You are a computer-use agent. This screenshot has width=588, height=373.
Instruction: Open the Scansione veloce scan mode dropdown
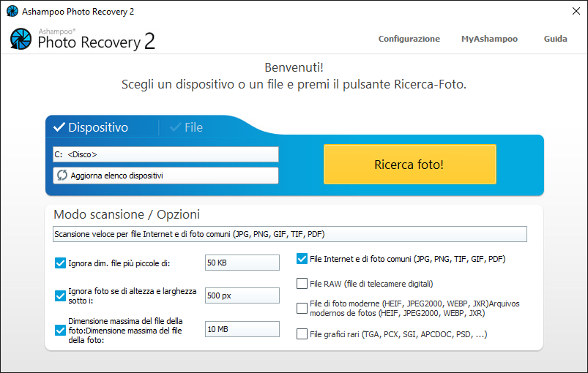coord(290,234)
